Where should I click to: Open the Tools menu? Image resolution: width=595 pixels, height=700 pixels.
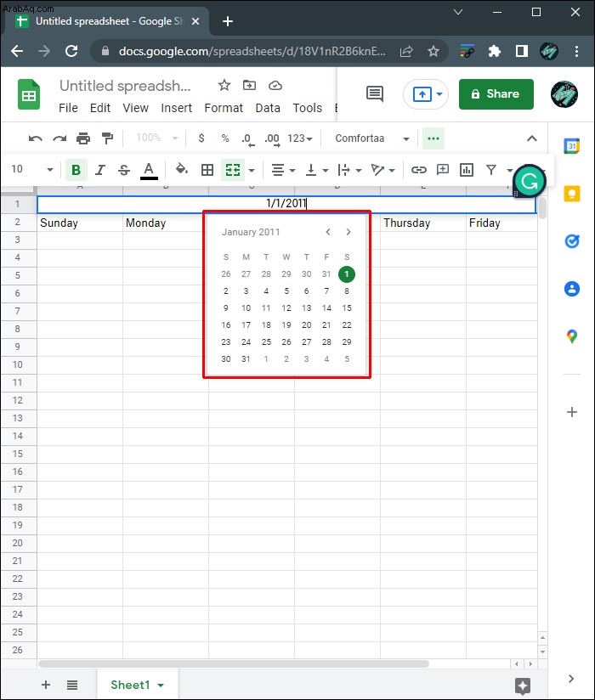pyautogui.click(x=308, y=108)
